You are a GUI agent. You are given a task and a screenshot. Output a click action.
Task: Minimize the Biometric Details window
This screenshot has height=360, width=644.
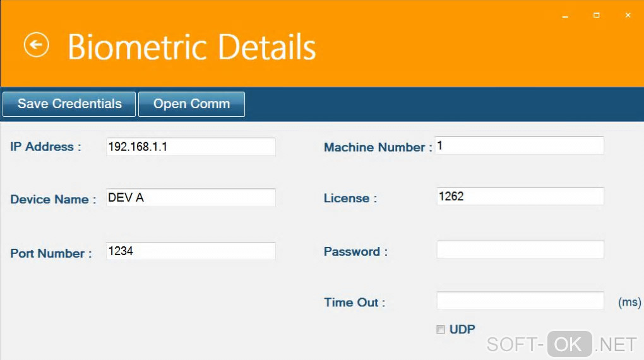click(x=565, y=15)
